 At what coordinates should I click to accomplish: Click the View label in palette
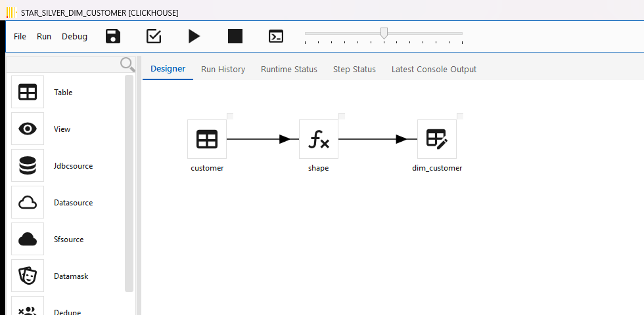(x=62, y=129)
